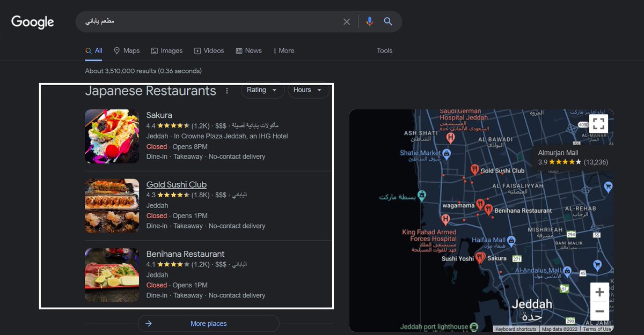
Task: Click the arrow icon on More places button
Action: [149, 324]
